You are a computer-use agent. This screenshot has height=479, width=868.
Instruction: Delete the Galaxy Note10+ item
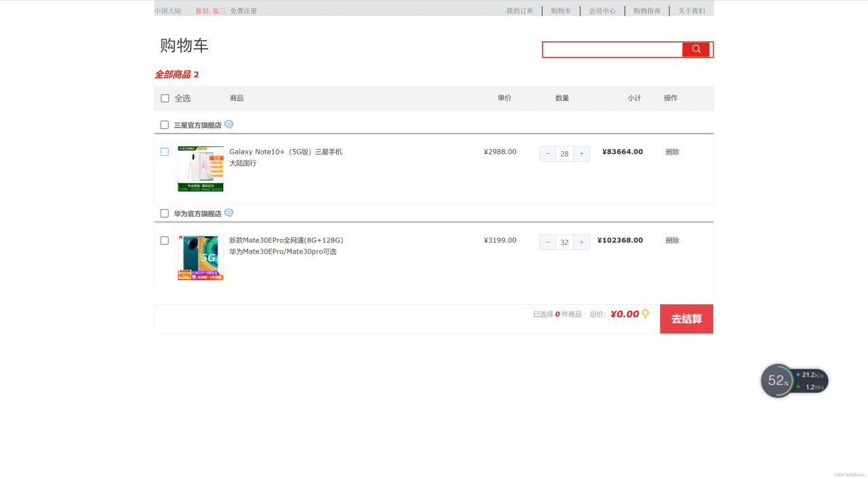pyautogui.click(x=672, y=152)
